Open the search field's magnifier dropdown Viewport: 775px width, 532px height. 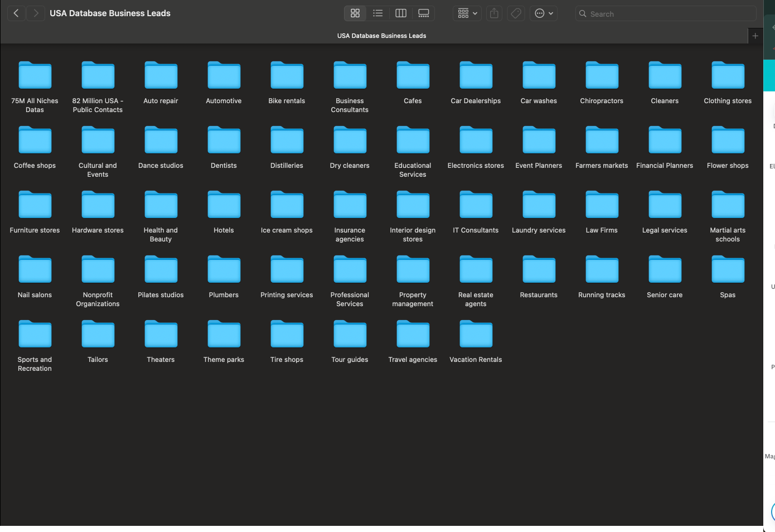[583, 13]
